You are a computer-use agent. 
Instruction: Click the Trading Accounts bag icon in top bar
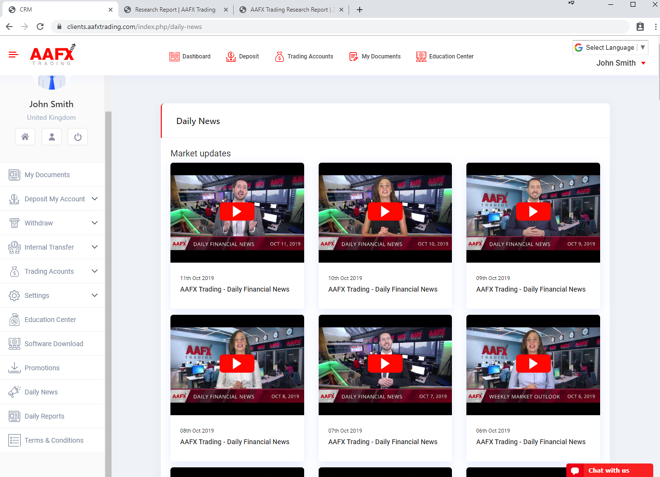[279, 56]
